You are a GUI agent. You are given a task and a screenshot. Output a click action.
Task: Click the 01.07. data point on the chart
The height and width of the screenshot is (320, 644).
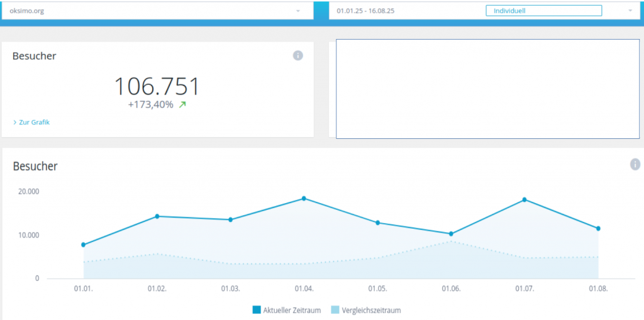click(x=525, y=200)
